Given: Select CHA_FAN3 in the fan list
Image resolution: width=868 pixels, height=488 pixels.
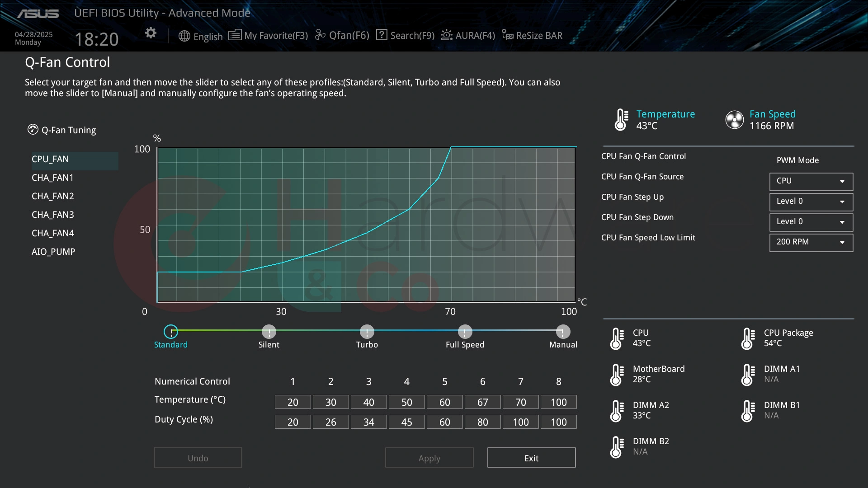Looking at the screenshot, I should point(52,215).
